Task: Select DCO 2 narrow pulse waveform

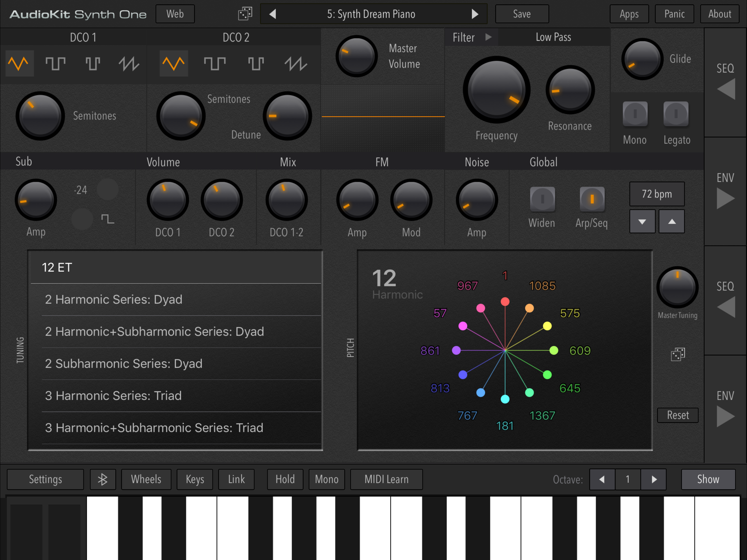Action: [256, 63]
